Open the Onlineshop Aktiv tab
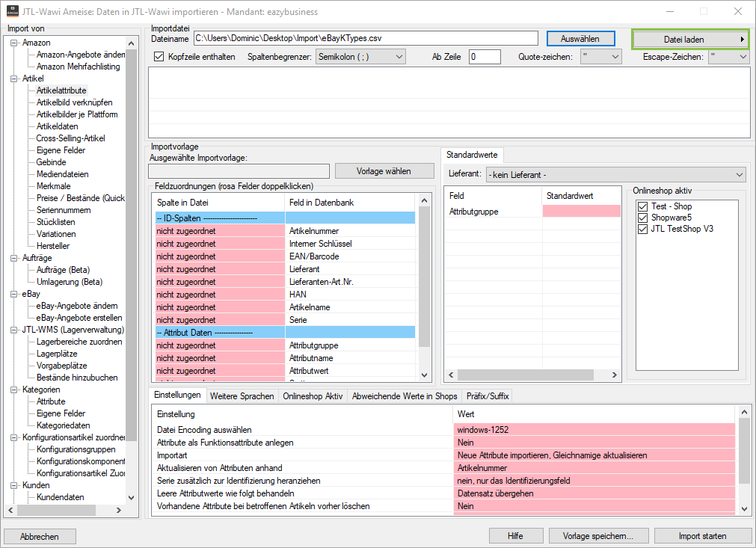756x548 pixels. coord(313,396)
